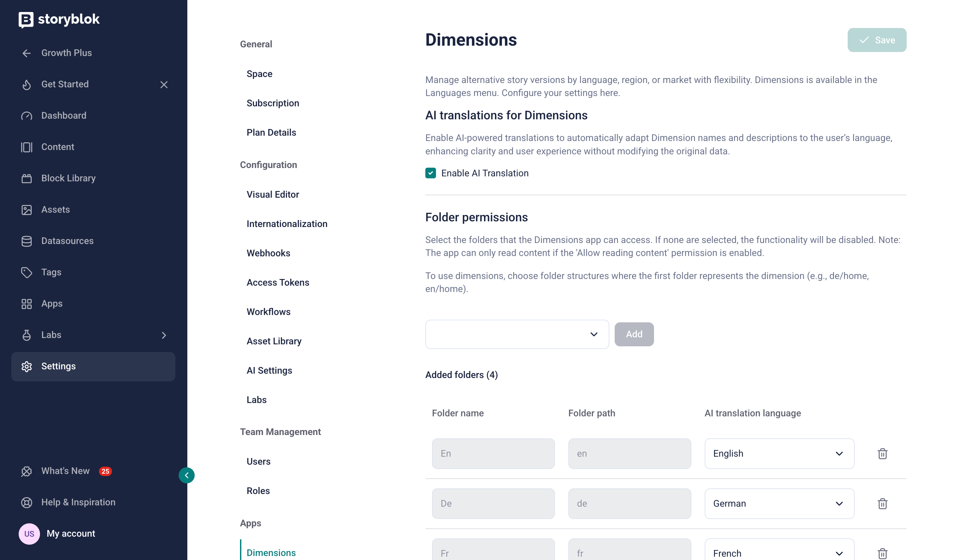This screenshot has height=560, width=960.
Task: Expand the Labs submenu chevron
Action: pyautogui.click(x=164, y=335)
